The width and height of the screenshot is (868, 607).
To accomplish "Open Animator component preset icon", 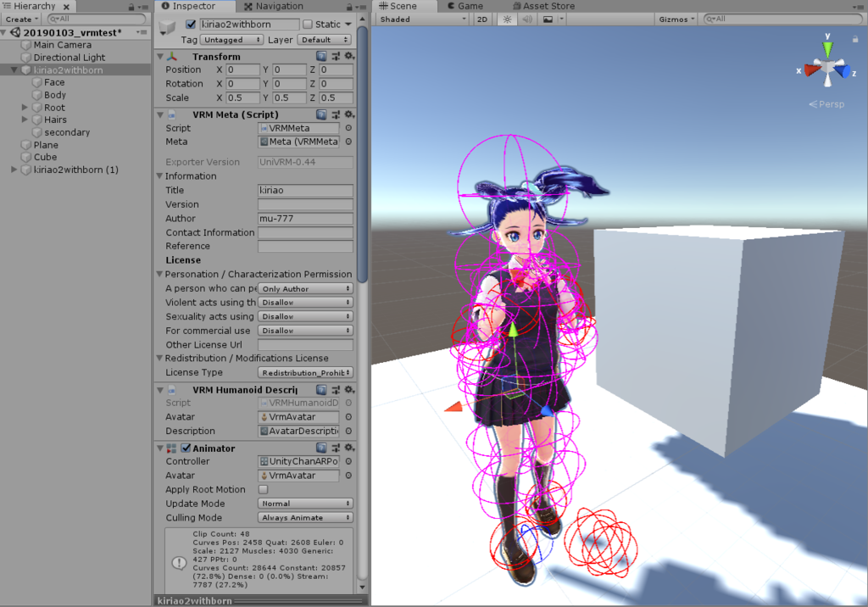I will 336,448.
